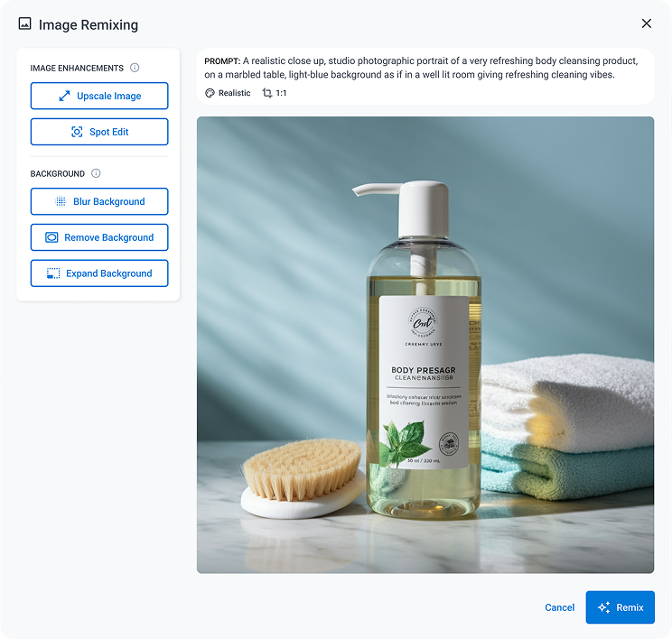Click the soap bottle label in the image
Image resolution: width=672 pixels, height=639 pixels.
[x=424, y=384]
